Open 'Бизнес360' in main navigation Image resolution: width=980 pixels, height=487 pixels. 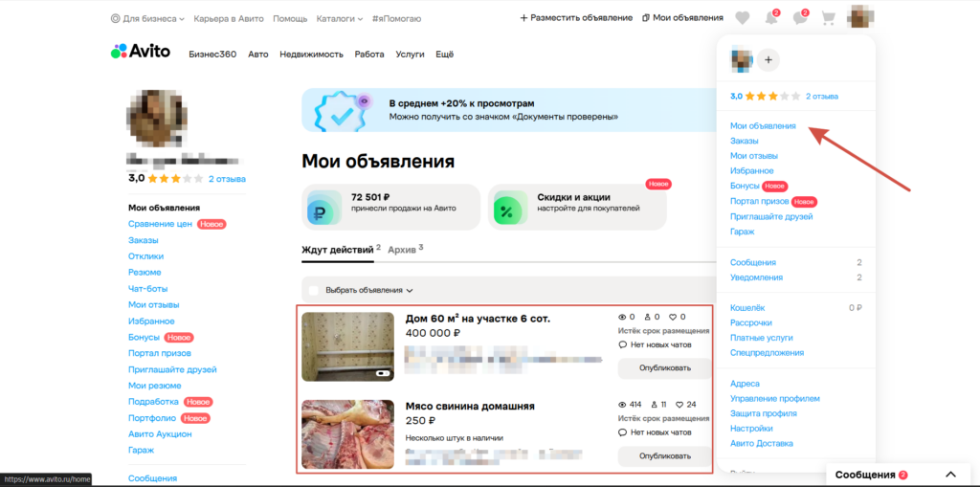[212, 55]
